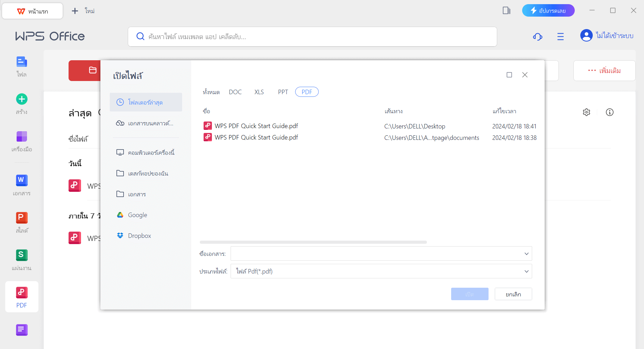644x349 pixels.
Task: Select the ทั้งหมด filter tab
Action: tap(211, 92)
